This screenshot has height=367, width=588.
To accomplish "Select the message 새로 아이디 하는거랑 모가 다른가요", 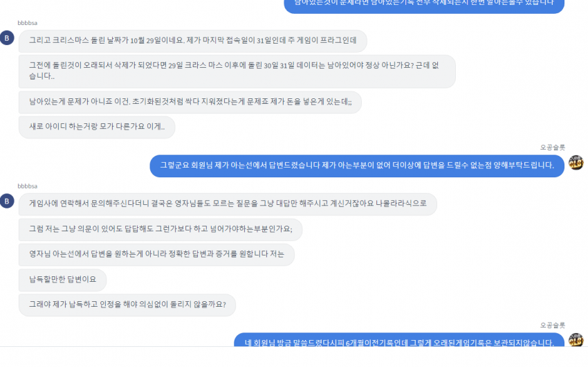I will pos(97,127).
